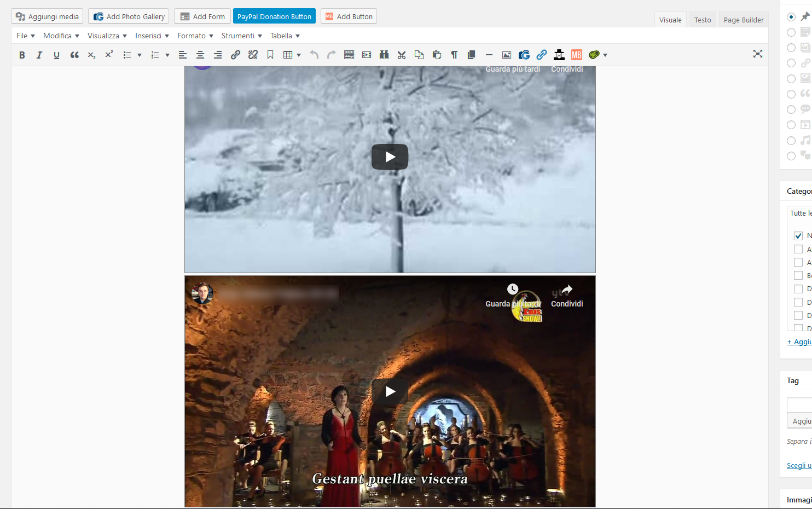Open the Formato menu dropdown
812x509 pixels.
pyautogui.click(x=195, y=36)
